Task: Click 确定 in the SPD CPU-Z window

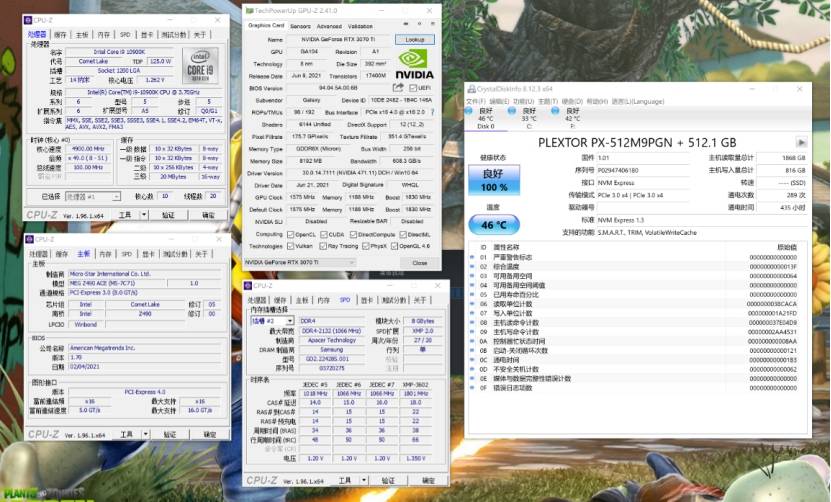Action: pyautogui.click(x=428, y=480)
